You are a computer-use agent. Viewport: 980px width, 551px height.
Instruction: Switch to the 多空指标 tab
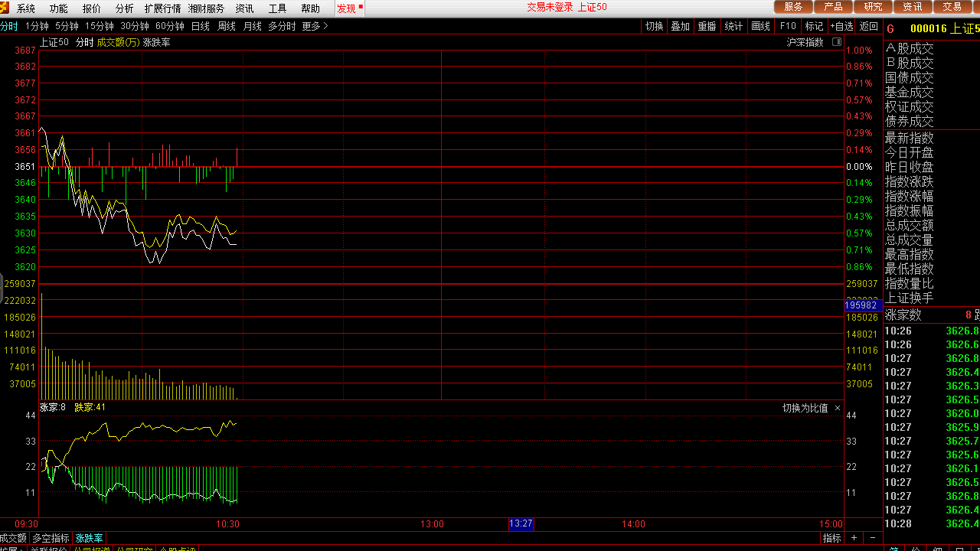click(51, 538)
